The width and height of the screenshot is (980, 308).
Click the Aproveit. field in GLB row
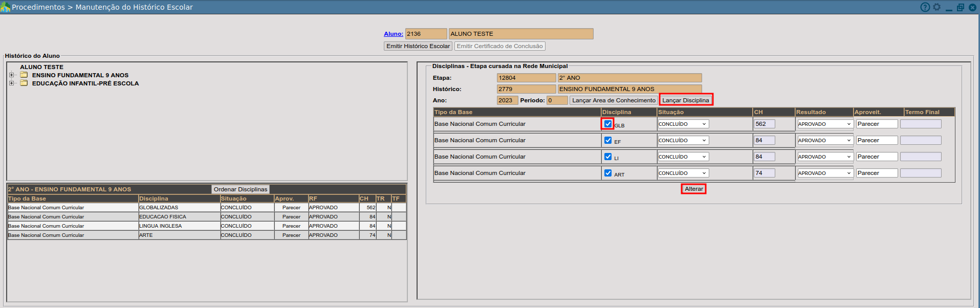coord(877,124)
